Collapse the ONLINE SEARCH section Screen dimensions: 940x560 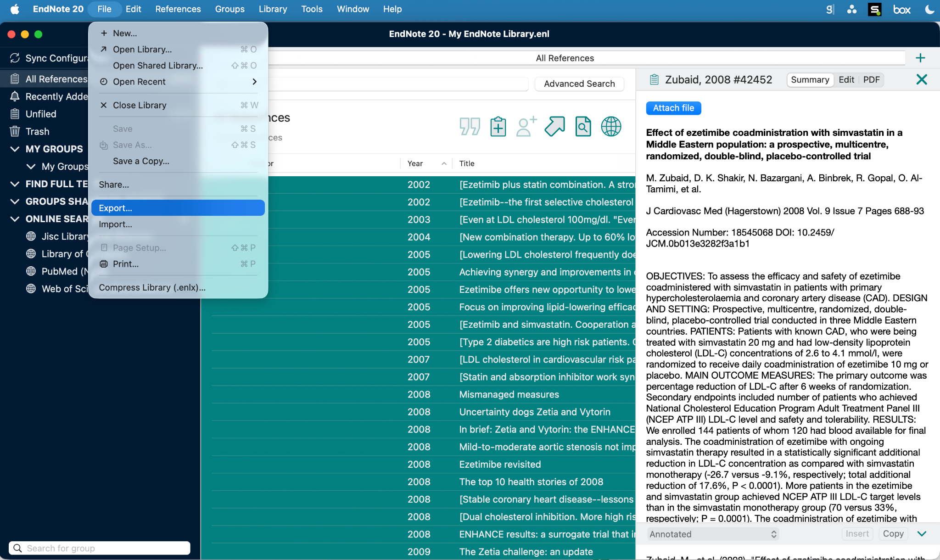coord(15,219)
